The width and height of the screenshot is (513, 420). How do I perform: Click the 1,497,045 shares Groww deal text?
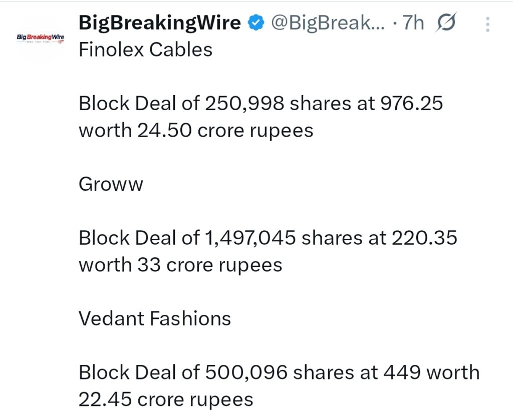pyautogui.click(x=268, y=237)
